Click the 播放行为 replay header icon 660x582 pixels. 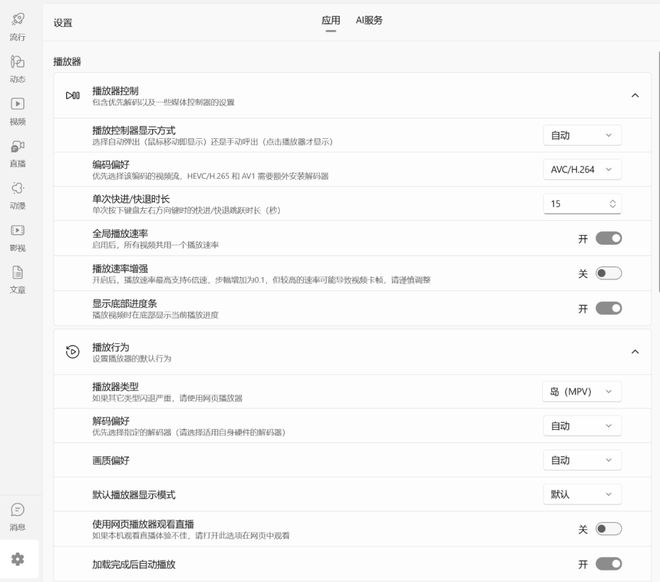click(72, 351)
